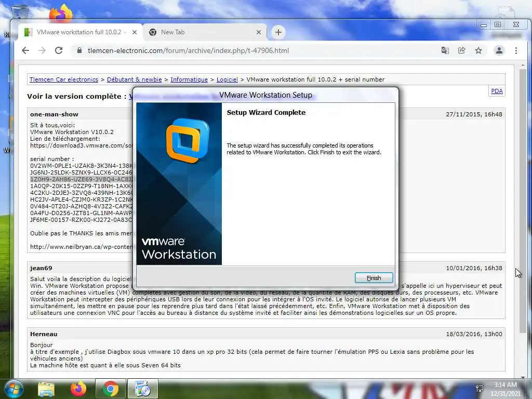
Task: Click the download3.vmware.com URL text
Action: tap(81, 145)
